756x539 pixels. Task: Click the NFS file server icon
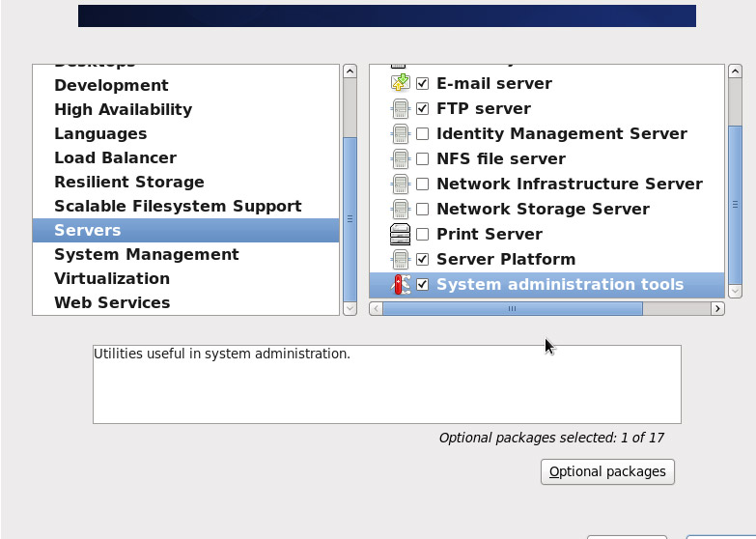tap(400, 158)
